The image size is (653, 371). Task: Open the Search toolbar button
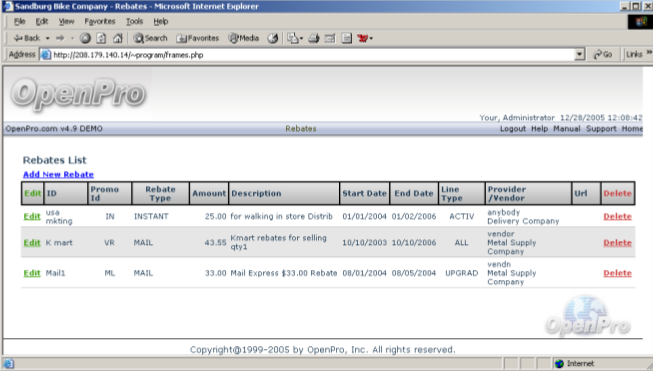pyautogui.click(x=150, y=38)
